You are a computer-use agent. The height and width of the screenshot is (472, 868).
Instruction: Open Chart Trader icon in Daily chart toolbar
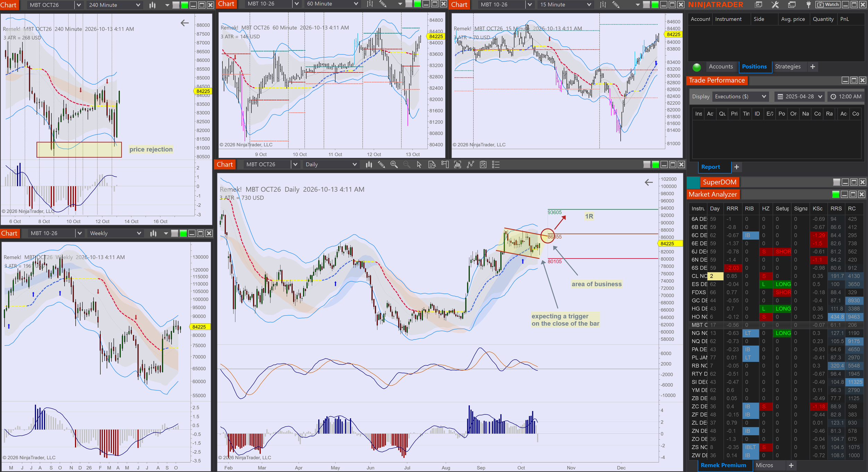[x=445, y=165]
